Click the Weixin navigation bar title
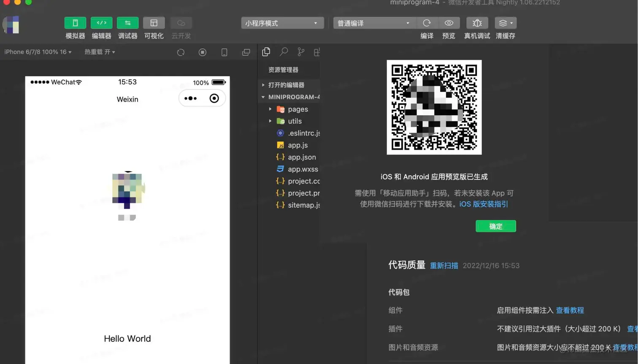Viewport: 638px width, 364px height. (127, 99)
